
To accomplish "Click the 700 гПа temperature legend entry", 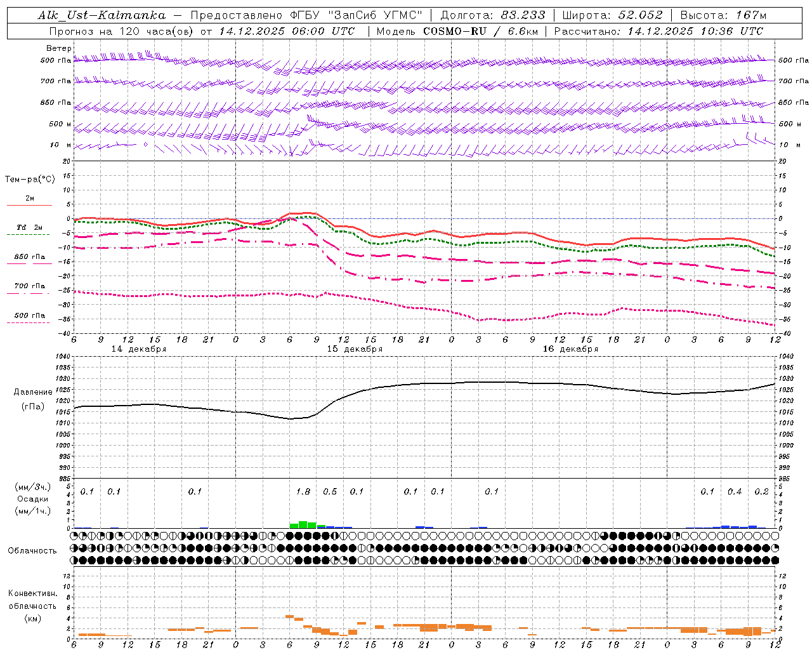I will point(30,286).
